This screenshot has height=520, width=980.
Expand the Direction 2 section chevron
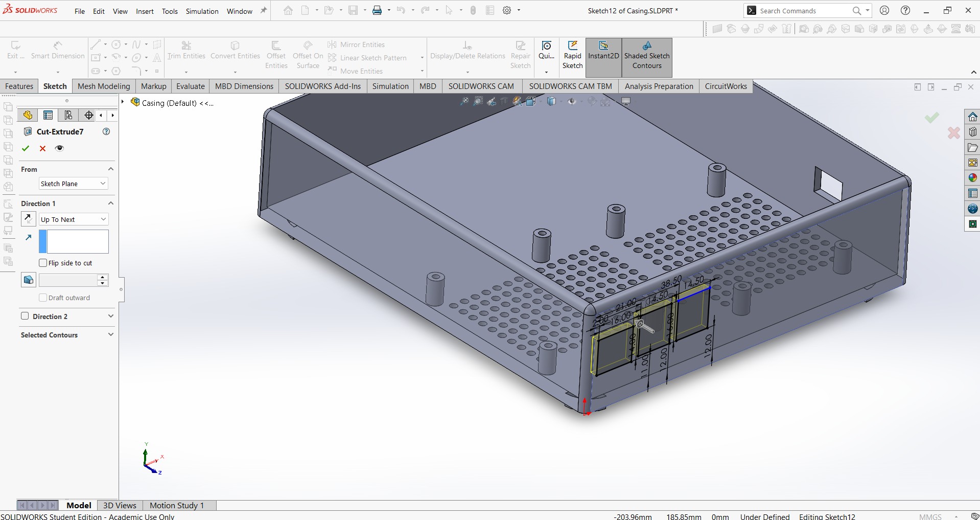click(x=111, y=316)
